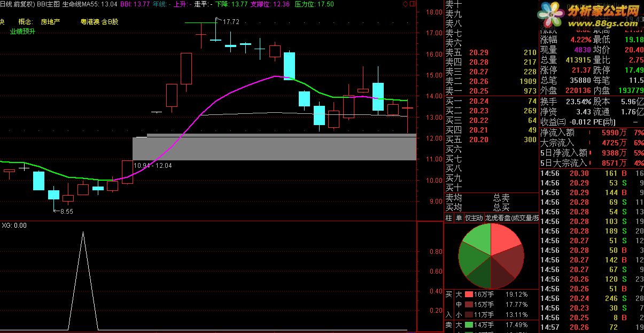Click the 含B股 concept tag
Viewport: 644px width, 333px height.
[x=110, y=22]
